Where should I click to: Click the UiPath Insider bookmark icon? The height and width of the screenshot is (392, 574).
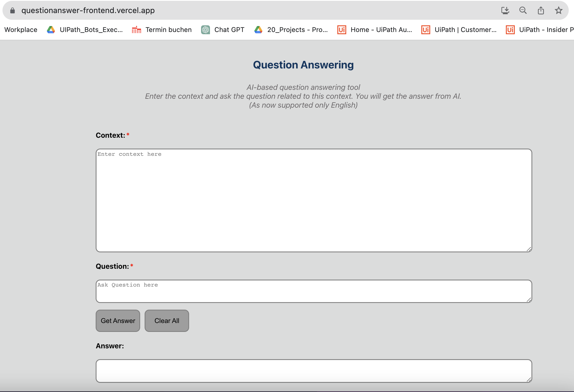click(x=510, y=30)
